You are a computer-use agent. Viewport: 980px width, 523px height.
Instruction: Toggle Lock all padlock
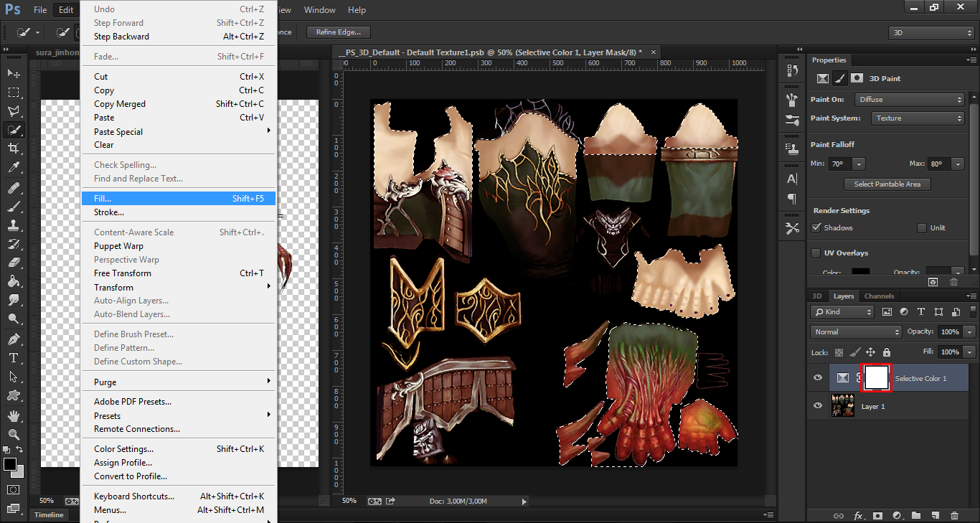point(887,352)
